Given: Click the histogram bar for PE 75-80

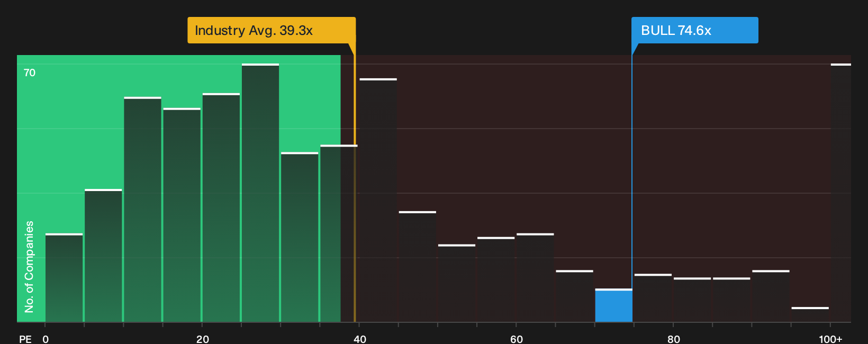Looking at the screenshot, I should point(653,298).
